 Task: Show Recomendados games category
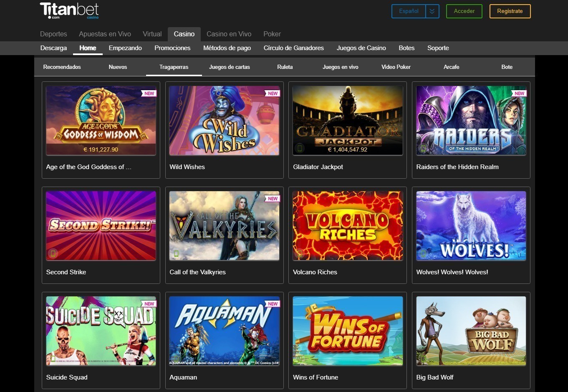[62, 67]
